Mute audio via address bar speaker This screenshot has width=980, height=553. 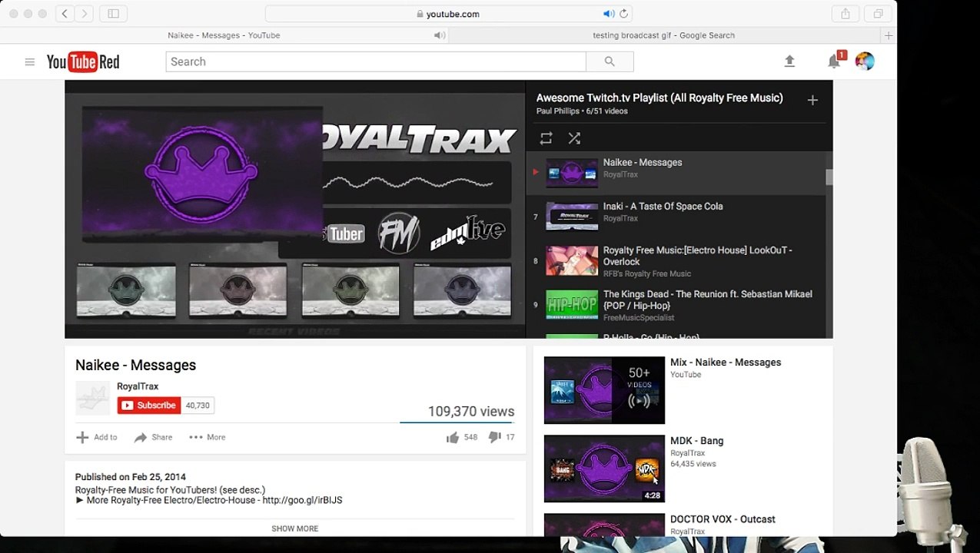click(609, 14)
